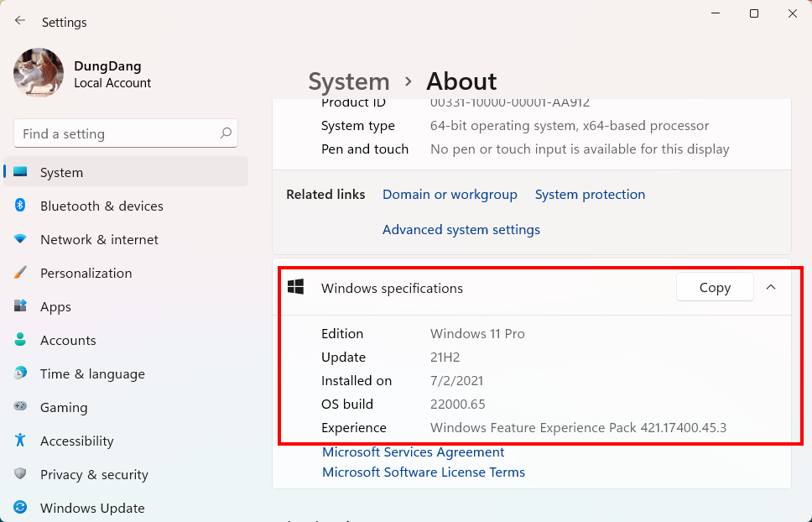Copy the Windows specifications
Image resolution: width=812 pixels, height=522 pixels.
pyautogui.click(x=715, y=287)
